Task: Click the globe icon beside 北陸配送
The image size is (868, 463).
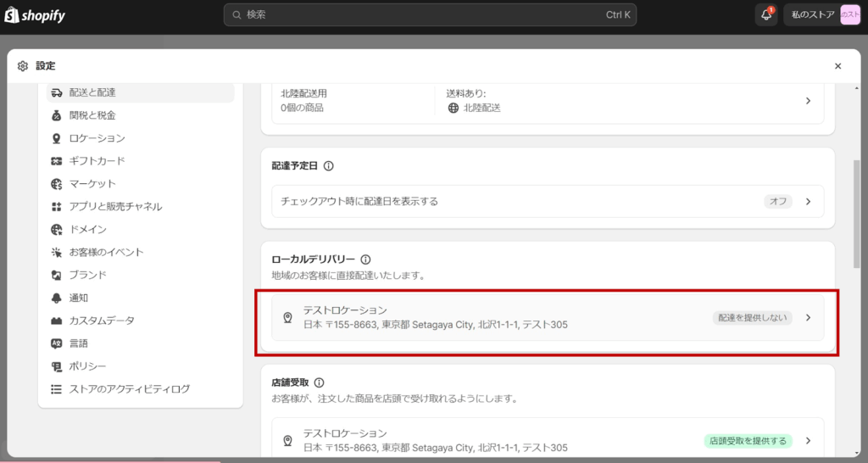Action: pyautogui.click(x=453, y=108)
